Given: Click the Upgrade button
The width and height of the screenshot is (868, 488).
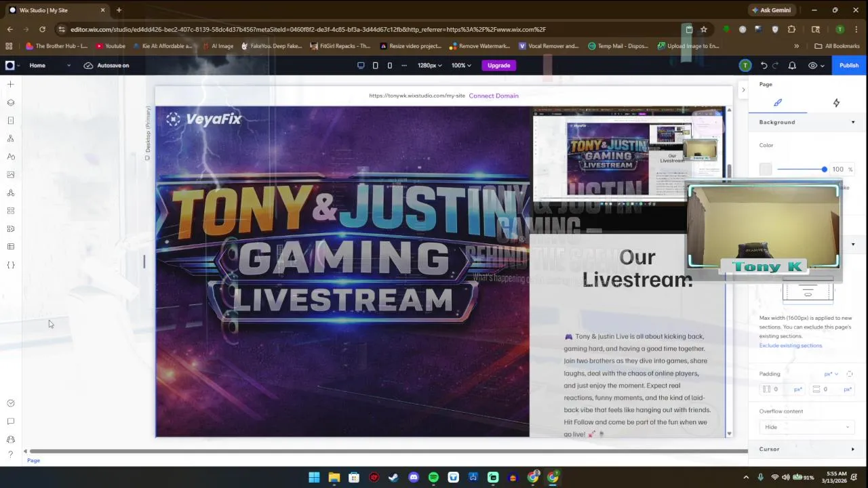Looking at the screenshot, I should click(x=498, y=65).
